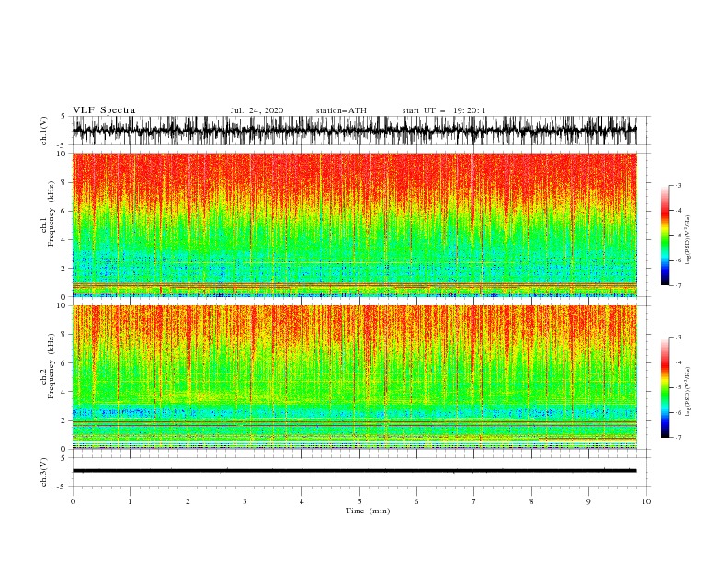Screen dimensions: 728x563
Task: Click time axis tick label "7"
Action: (x=474, y=501)
